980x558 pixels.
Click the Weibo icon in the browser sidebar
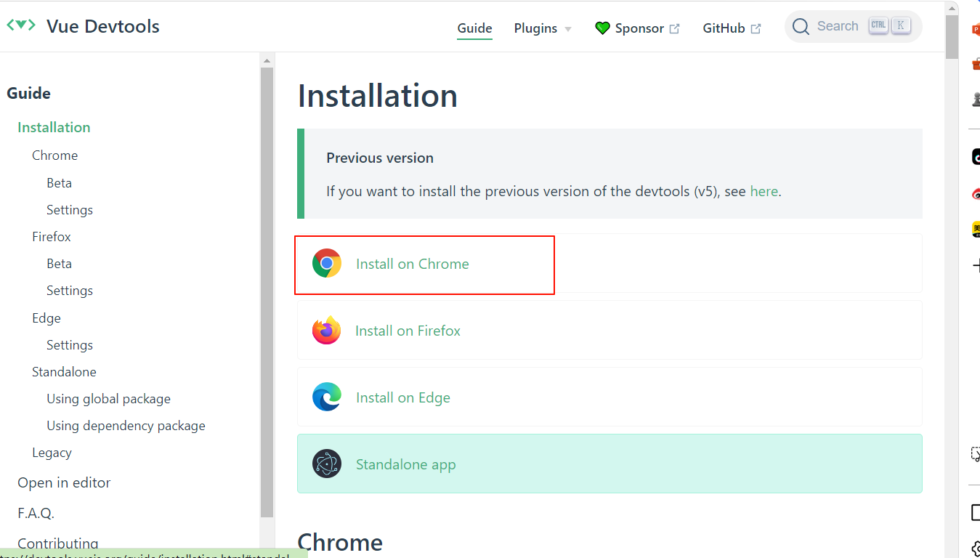(976, 193)
